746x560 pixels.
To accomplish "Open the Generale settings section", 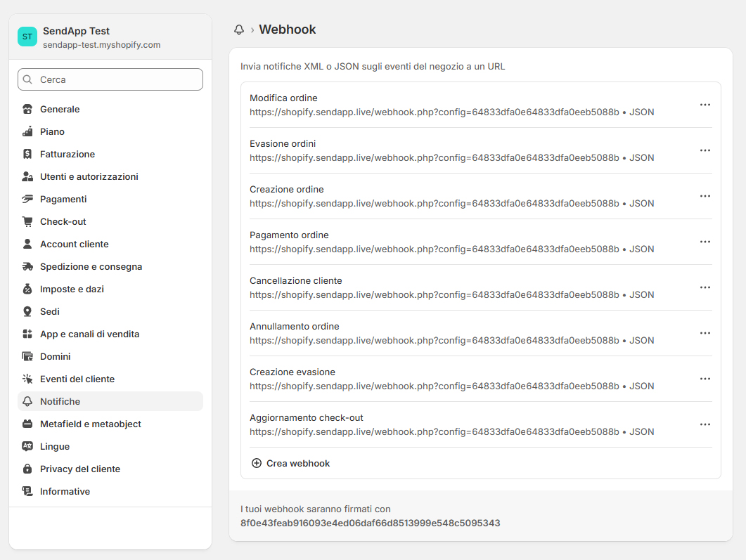I will pyautogui.click(x=110, y=110).
